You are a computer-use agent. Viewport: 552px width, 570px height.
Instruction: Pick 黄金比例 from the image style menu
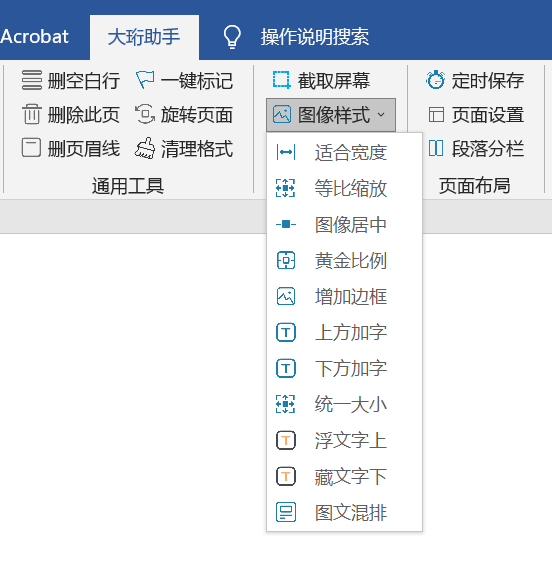[x=344, y=260]
